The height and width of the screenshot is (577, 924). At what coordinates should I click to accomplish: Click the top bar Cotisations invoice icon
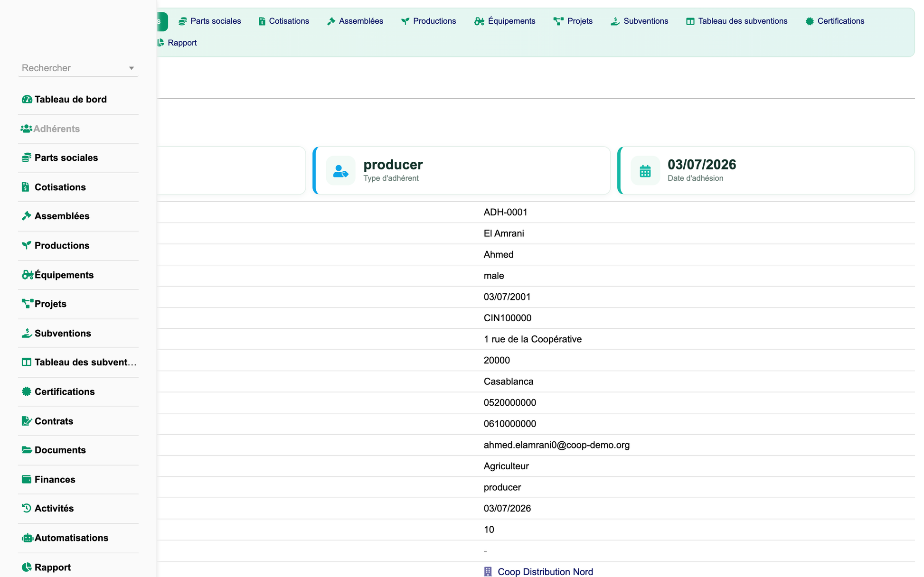coord(262,21)
